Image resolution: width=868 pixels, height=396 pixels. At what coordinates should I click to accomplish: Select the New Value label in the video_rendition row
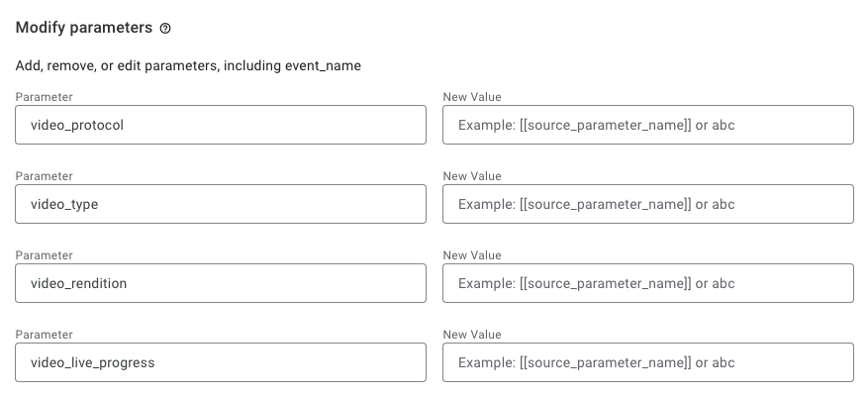coord(472,255)
